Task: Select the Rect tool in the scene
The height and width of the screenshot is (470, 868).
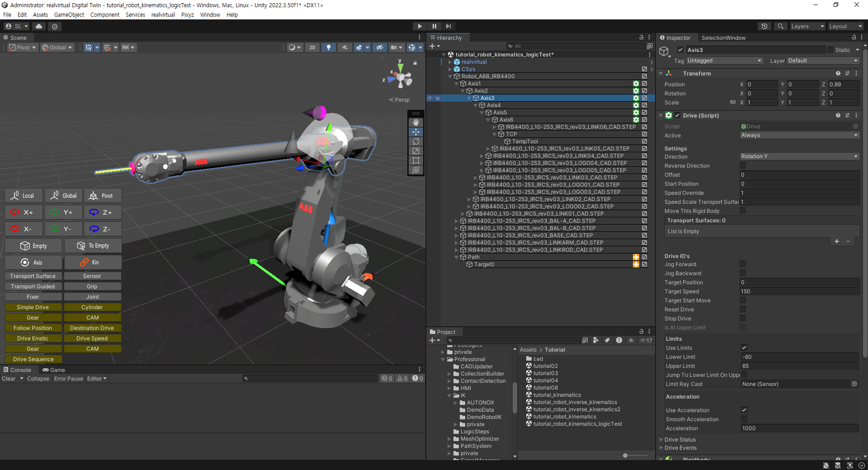Action: pos(416,160)
